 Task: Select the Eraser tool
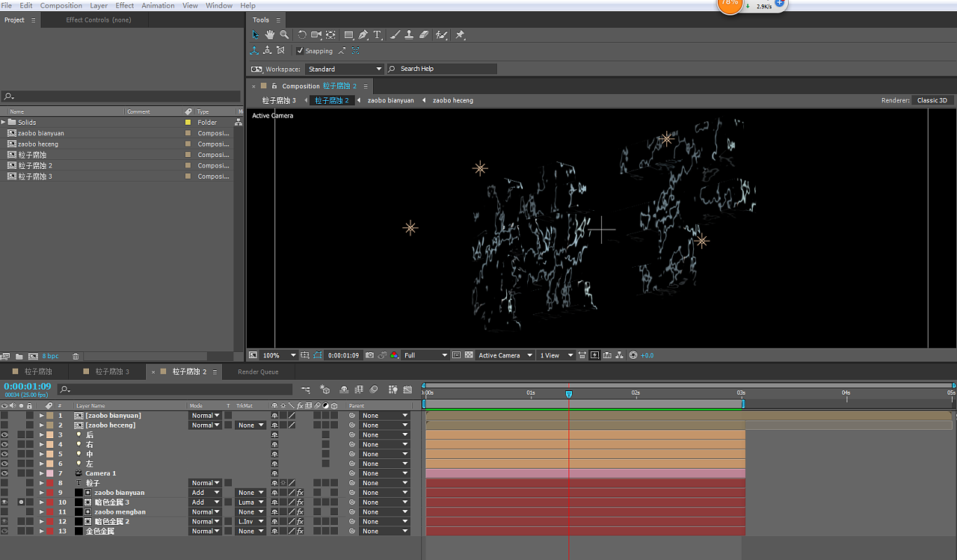(424, 35)
